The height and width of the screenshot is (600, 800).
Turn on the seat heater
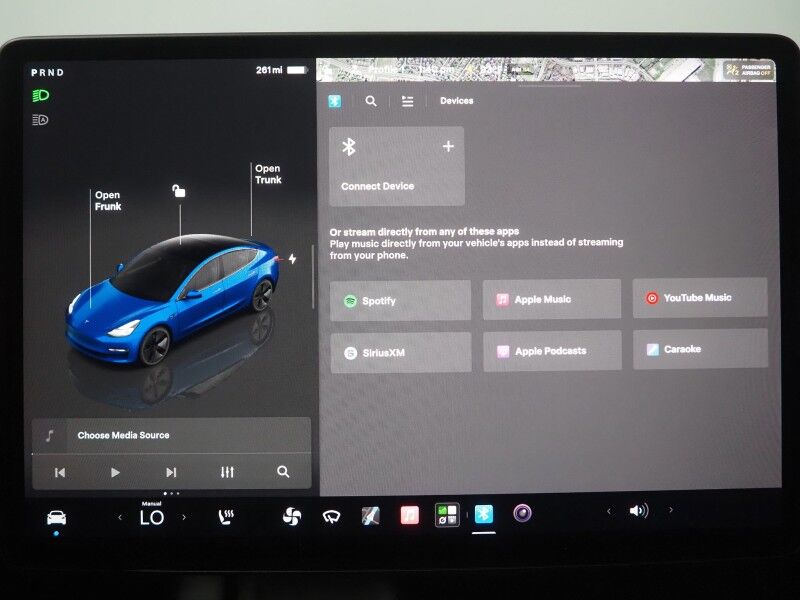[226, 517]
